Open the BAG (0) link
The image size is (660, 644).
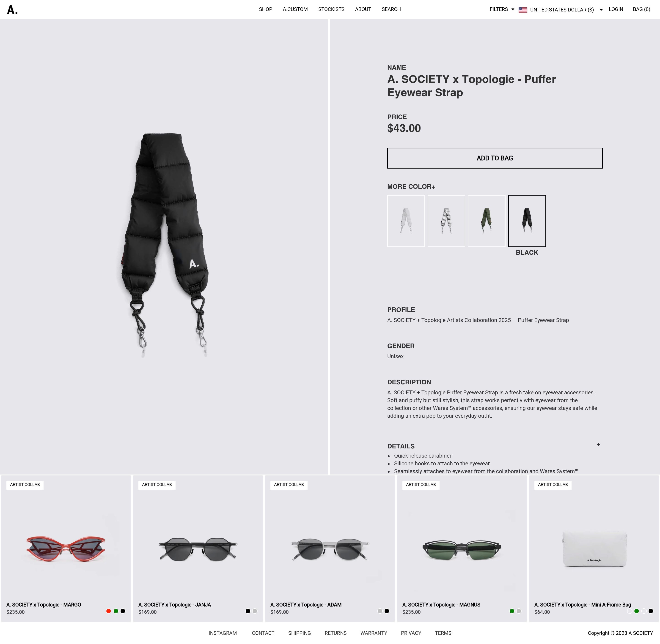coord(641,9)
